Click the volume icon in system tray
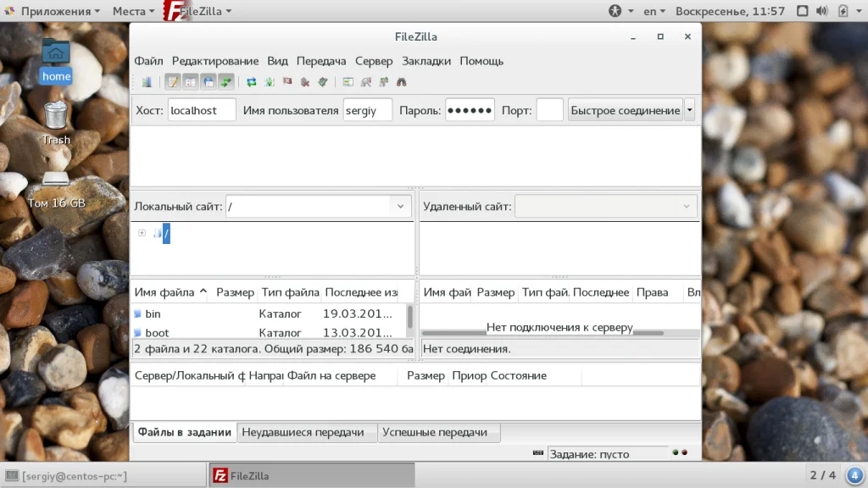868x488 pixels. pyautogui.click(x=822, y=11)
